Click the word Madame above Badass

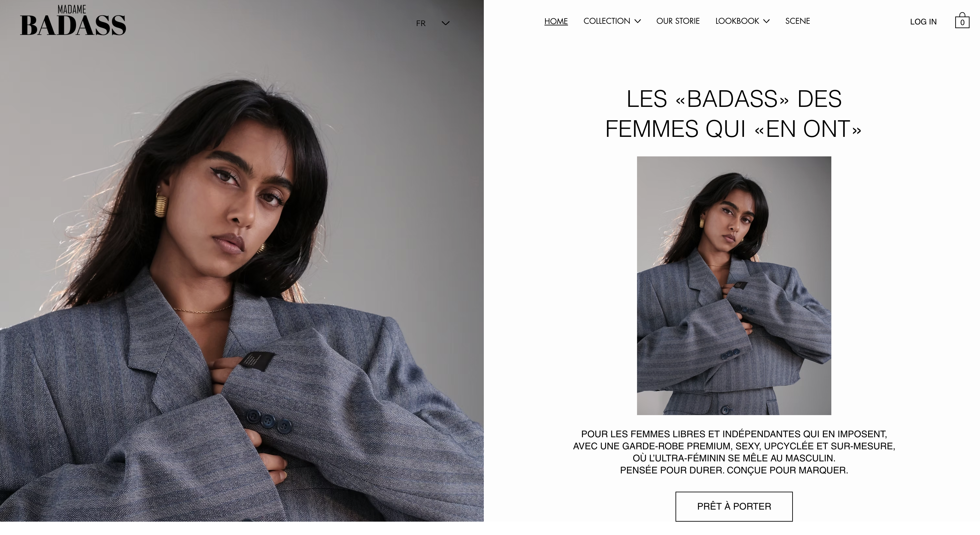[72, 9]
